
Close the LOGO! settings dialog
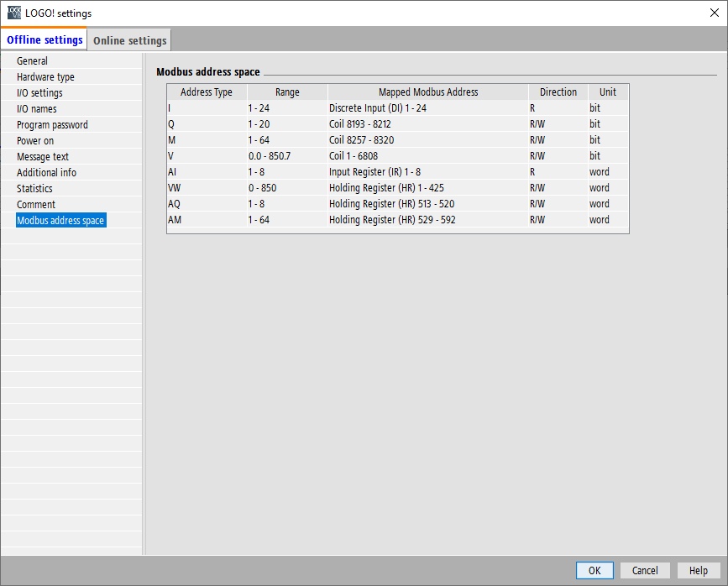point(714,13)
